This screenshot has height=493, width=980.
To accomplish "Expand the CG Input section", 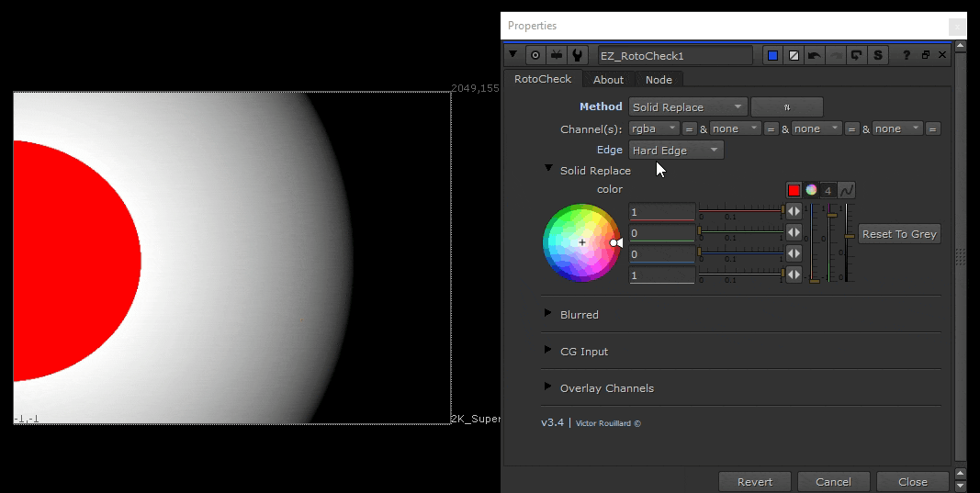I will point(548,351).
